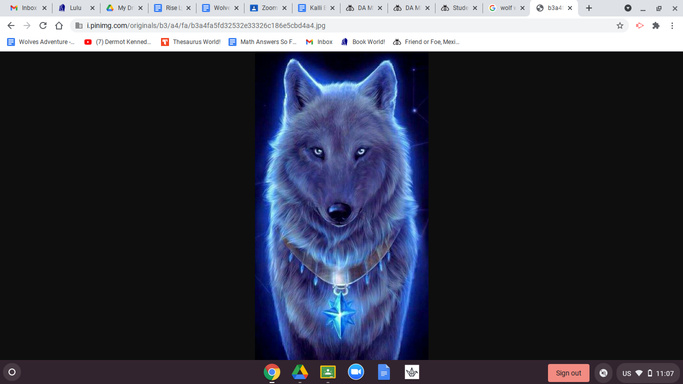Click the red extension icon in toolbar
This screenshot has height=384, width=683.
[639, 26]
